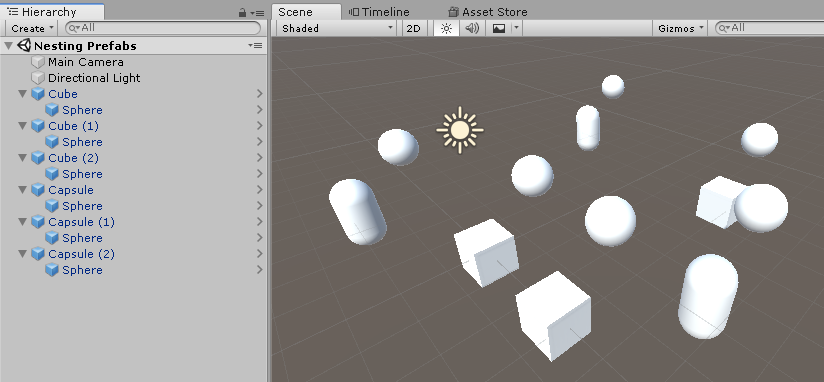
Task: Click the Unity logo beside Nesting Prefabs
Action: tap(24, 46)
